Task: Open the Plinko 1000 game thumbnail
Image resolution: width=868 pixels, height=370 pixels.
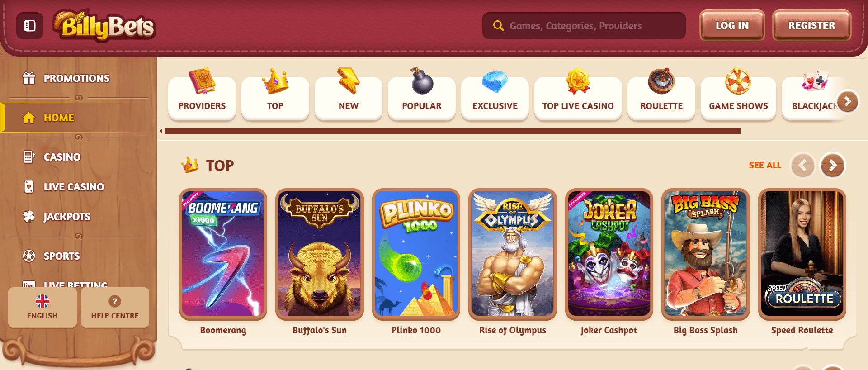Action: pyautogui.click(x=416, y=254)
